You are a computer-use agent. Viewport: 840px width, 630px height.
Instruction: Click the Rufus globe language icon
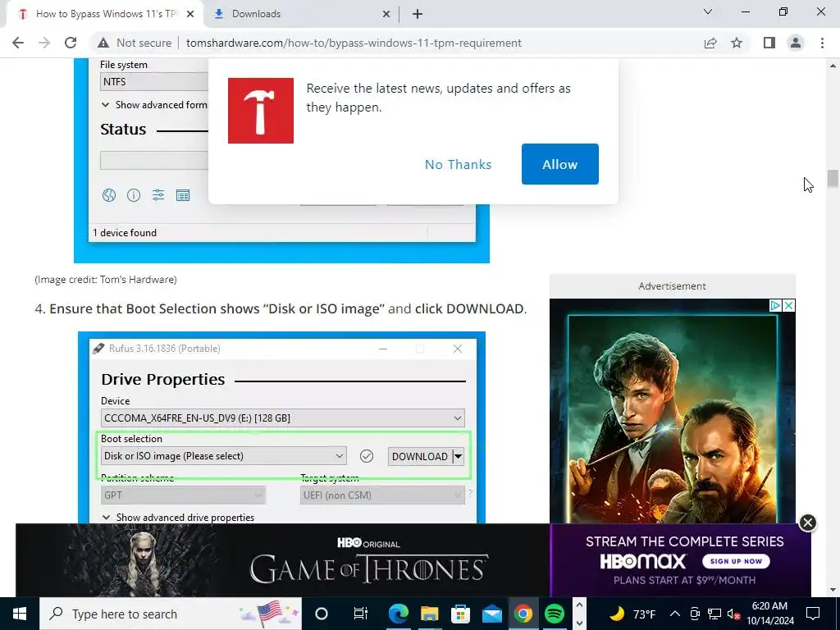(x=109, y=195)
